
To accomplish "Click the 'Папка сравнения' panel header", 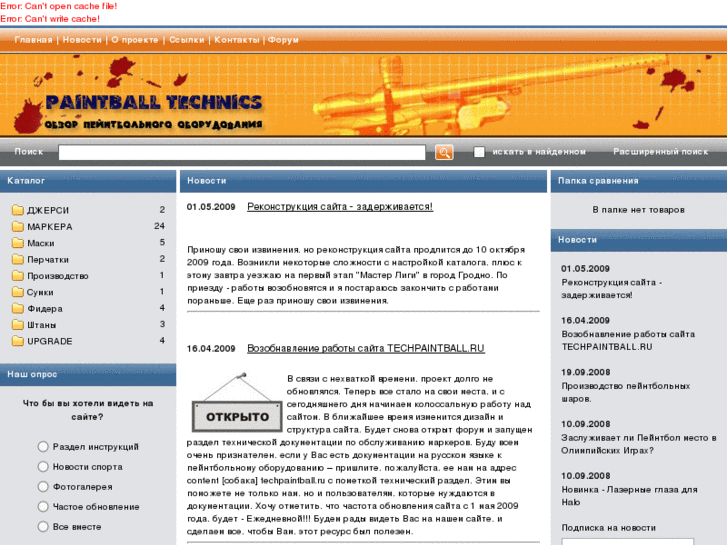I will point(639,181).
